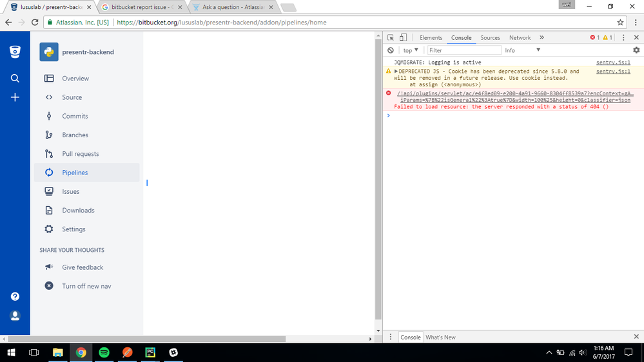Open the user profile avatar icon
Viewport: 644px width, 362px height.
coord(15,316)
